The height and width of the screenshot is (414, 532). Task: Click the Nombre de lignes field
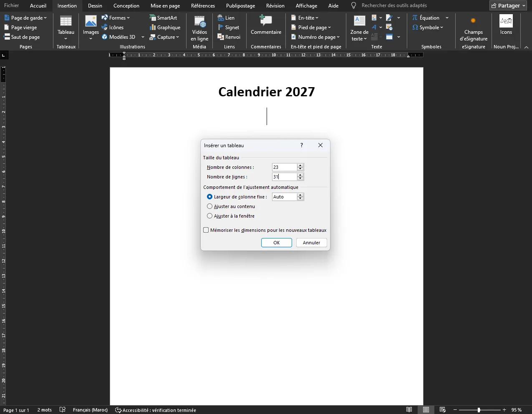[285, 177]
